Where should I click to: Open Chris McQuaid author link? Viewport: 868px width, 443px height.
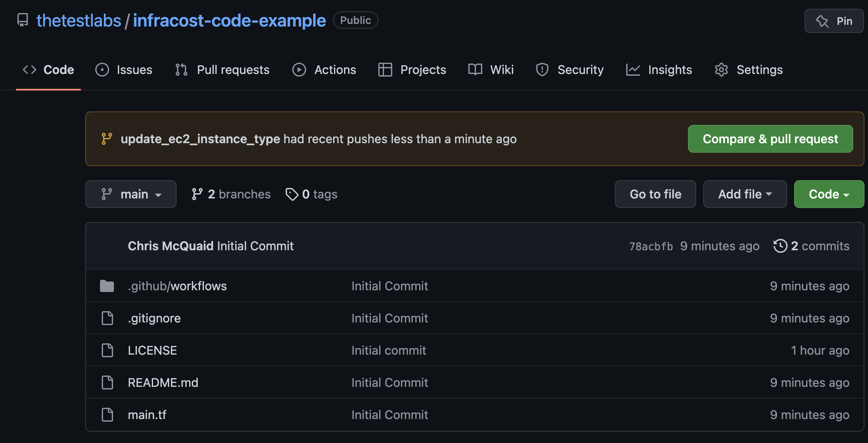click(171, 246)
